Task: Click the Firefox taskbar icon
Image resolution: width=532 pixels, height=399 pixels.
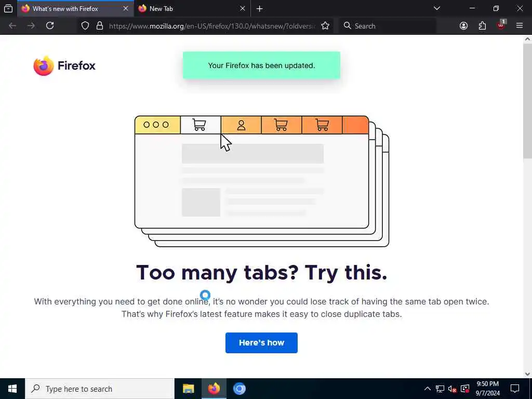Action: pyautogui.click(x=214, y=389)
